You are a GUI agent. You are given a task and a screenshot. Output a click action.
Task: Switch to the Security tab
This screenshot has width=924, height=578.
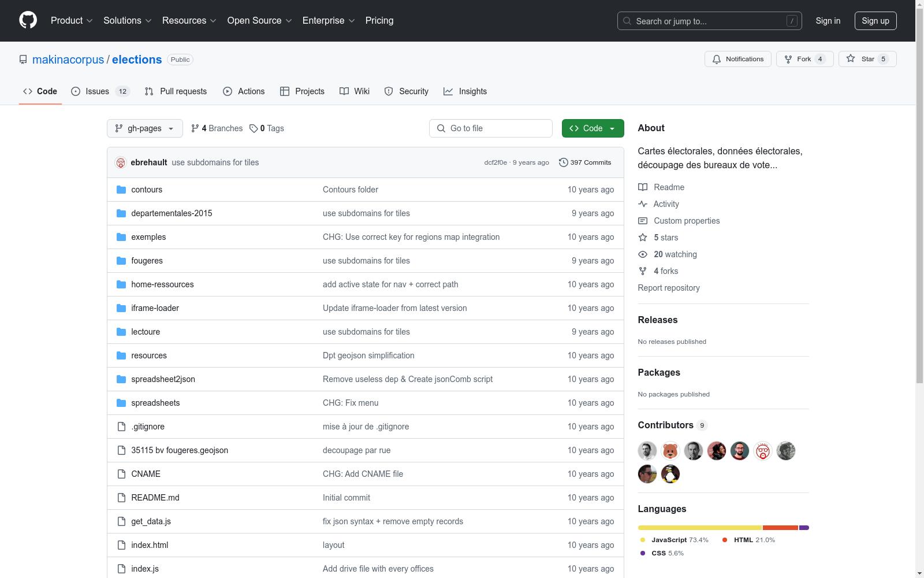click(x=407, y=91)
